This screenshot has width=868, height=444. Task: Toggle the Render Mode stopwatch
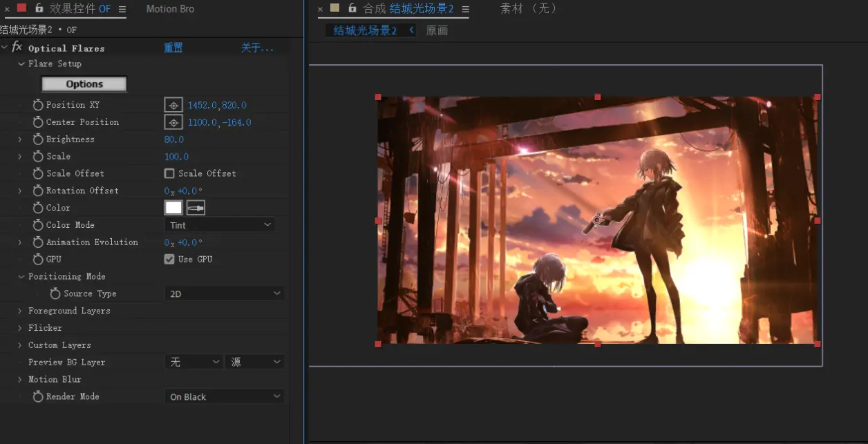tap(38, 397)
